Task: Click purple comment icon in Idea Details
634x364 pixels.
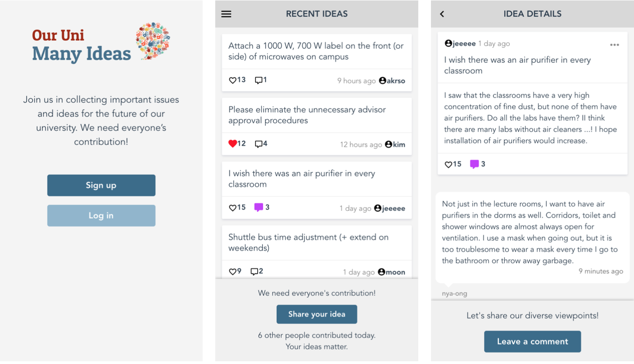Action: click(x=474, y=164)
